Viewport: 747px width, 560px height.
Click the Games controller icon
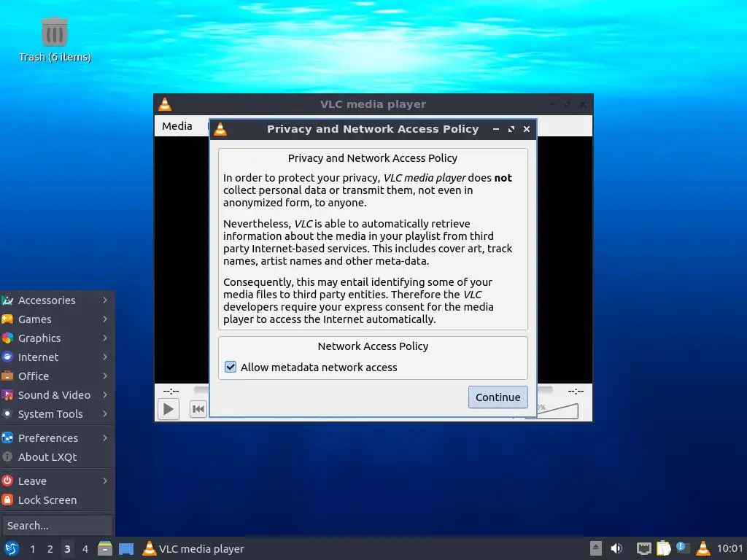point(7,319)
